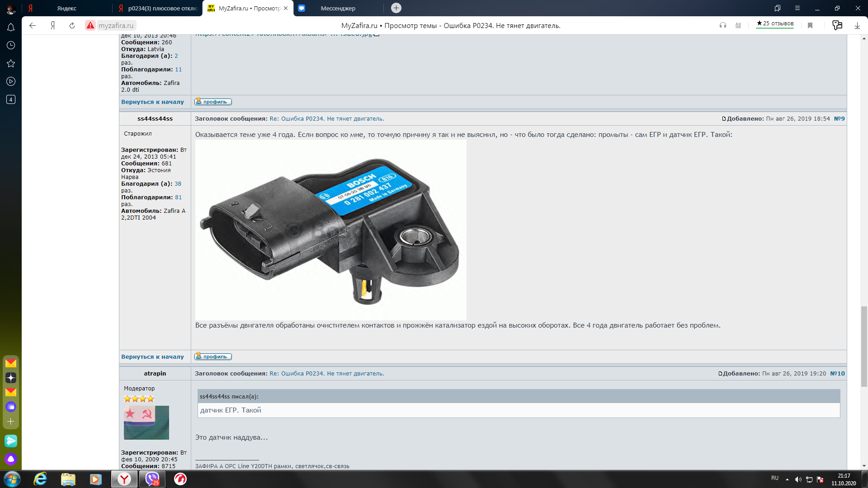Open ss44ss44ss thanks-received count 81
Screen dimensions: 868x488
[178, 197]
